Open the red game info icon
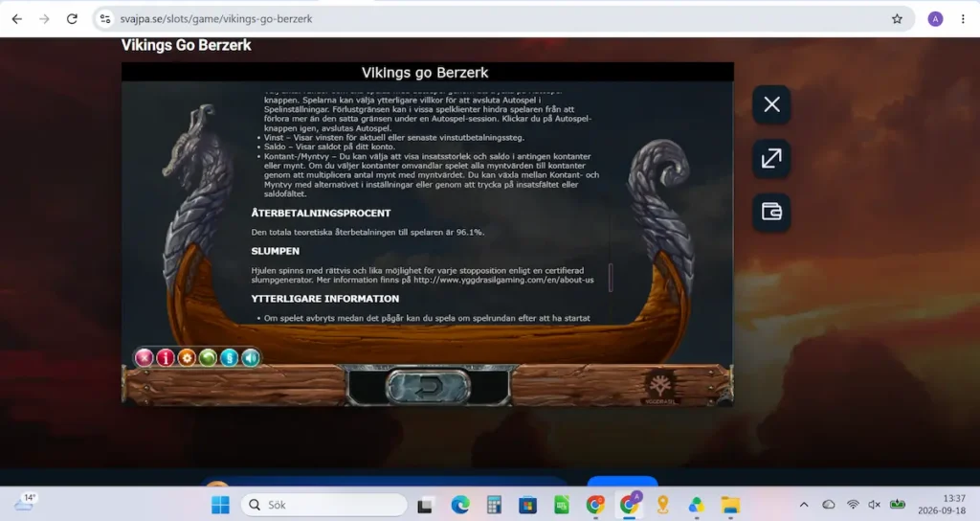This screenshot has width=980, height=521. coord(166,358)
